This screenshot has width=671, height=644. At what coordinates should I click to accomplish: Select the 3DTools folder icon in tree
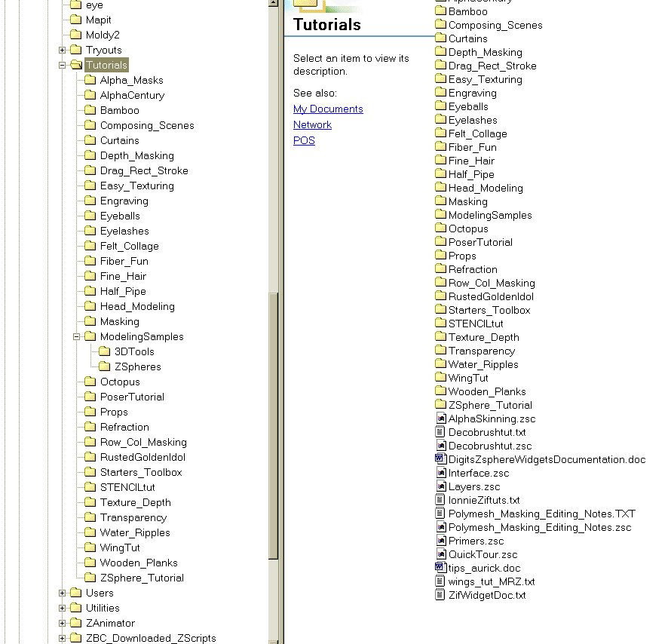tap(104, 351)
